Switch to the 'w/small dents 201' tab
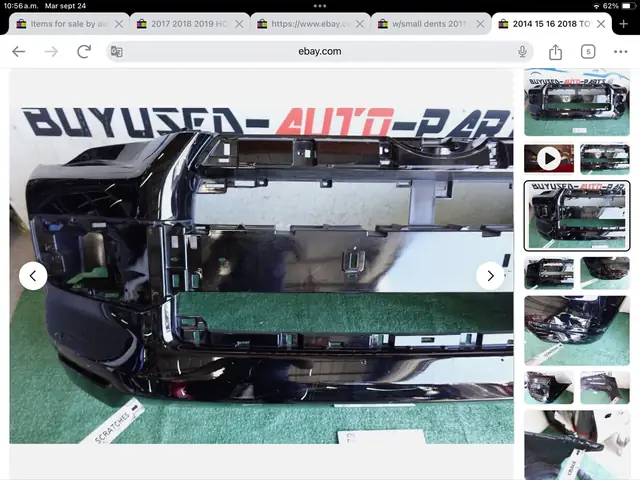The image size is (640, 480). tap(431, 24)
